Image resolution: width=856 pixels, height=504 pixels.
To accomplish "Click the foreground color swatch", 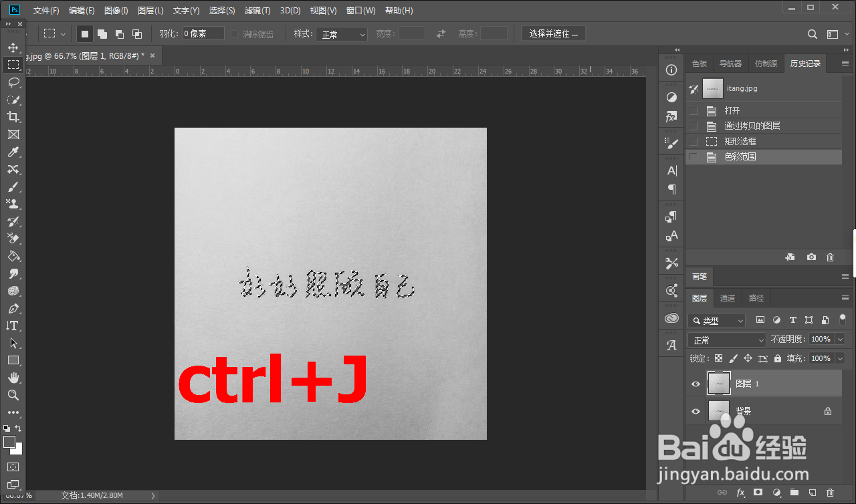I will pos(9,442).
